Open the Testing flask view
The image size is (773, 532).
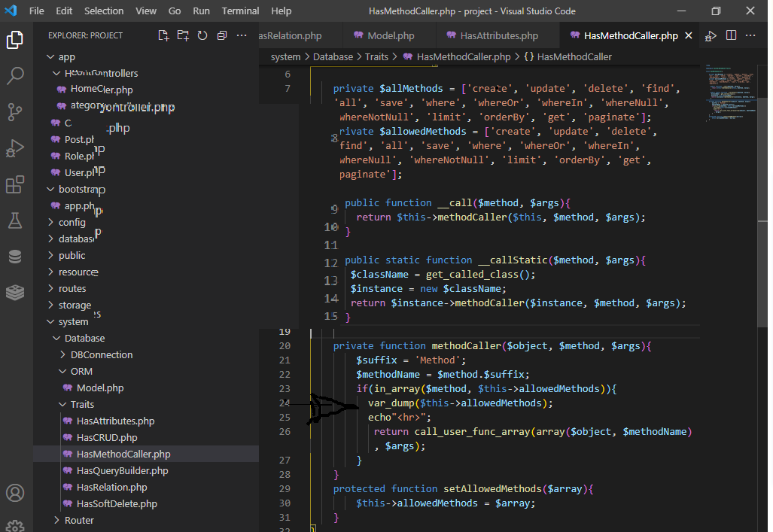[x=15, y=220]
